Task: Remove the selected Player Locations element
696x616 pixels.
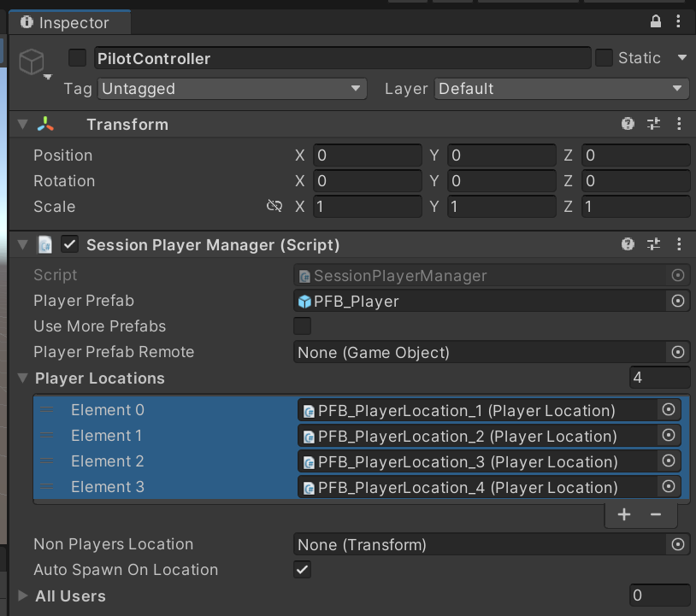Action: [656, 514]
